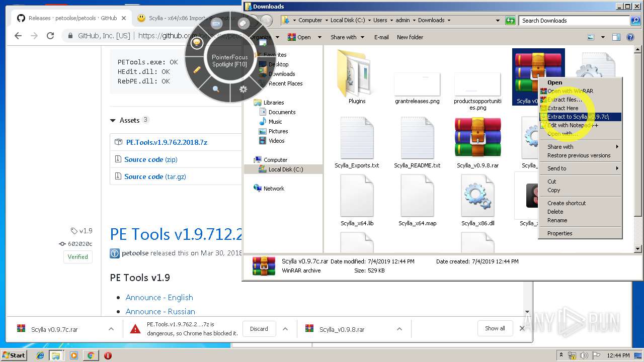The image size is (644, 362).
Task: Open the change view dropdown arrow in Explorer
Action: [x=603, y=37]
